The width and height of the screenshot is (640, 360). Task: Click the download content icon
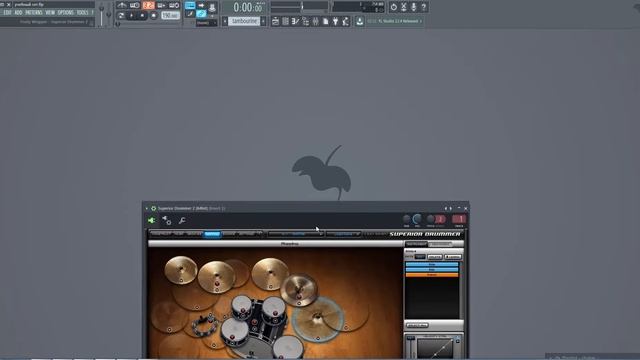[x=360, y=21]
